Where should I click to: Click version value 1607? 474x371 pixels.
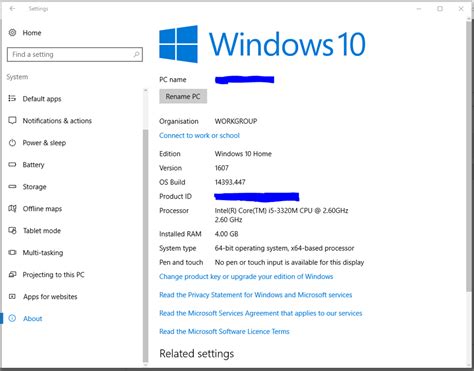222,168
